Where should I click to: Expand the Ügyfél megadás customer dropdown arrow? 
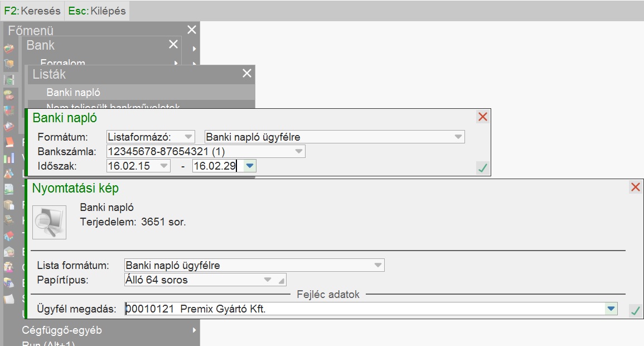point(611,309)
